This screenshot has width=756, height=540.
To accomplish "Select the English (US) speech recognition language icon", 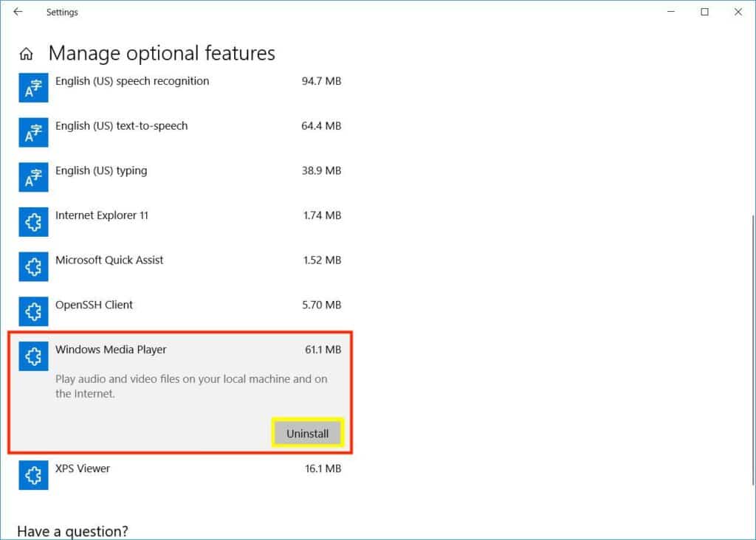I will click(33, 88).
